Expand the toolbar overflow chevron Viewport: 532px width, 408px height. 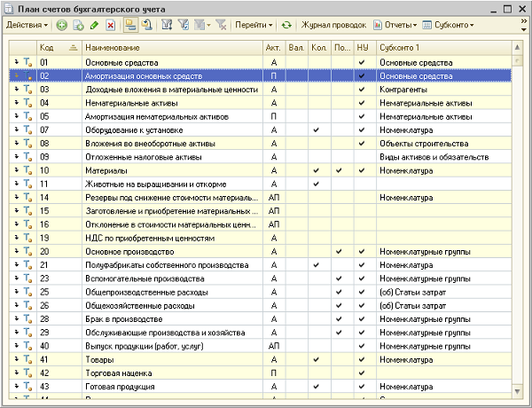[524, 21]
